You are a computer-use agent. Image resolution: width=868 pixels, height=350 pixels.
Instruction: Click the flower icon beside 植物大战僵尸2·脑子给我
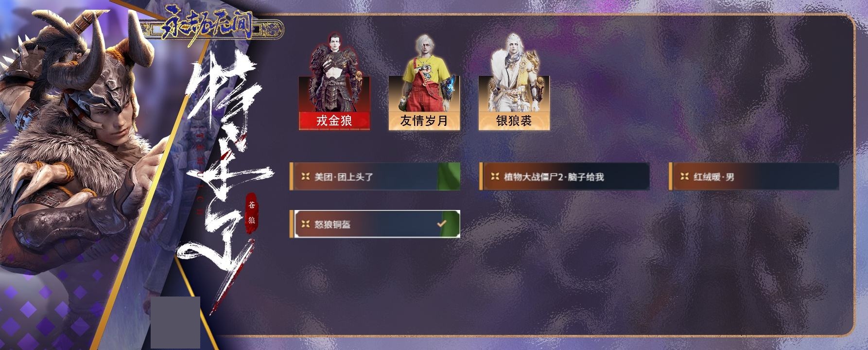coord(495,177)
